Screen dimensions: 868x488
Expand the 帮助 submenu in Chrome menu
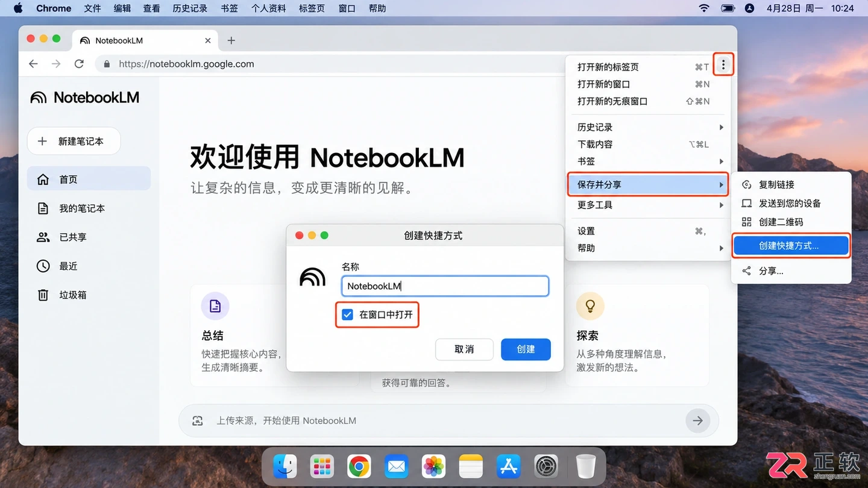pyautogui.click(x=647, y=248)
